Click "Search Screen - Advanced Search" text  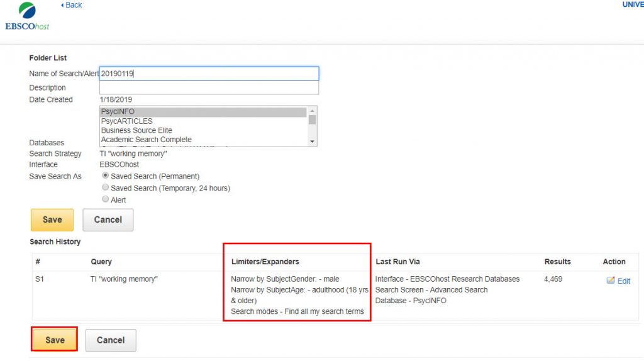[431, 289]
